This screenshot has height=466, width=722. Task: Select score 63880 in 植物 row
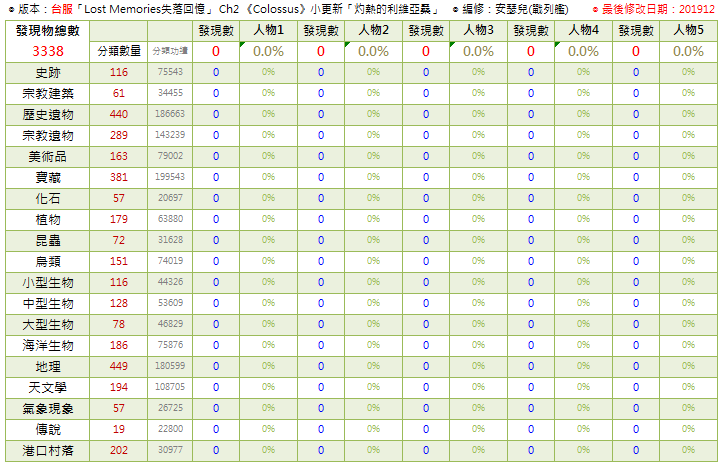pos(170,219)
